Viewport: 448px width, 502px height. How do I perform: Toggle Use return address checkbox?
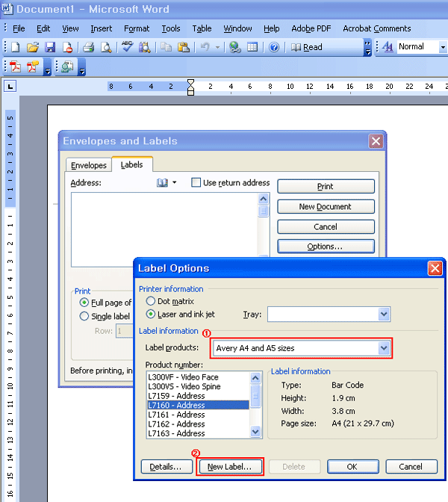(x=196, y=182)
